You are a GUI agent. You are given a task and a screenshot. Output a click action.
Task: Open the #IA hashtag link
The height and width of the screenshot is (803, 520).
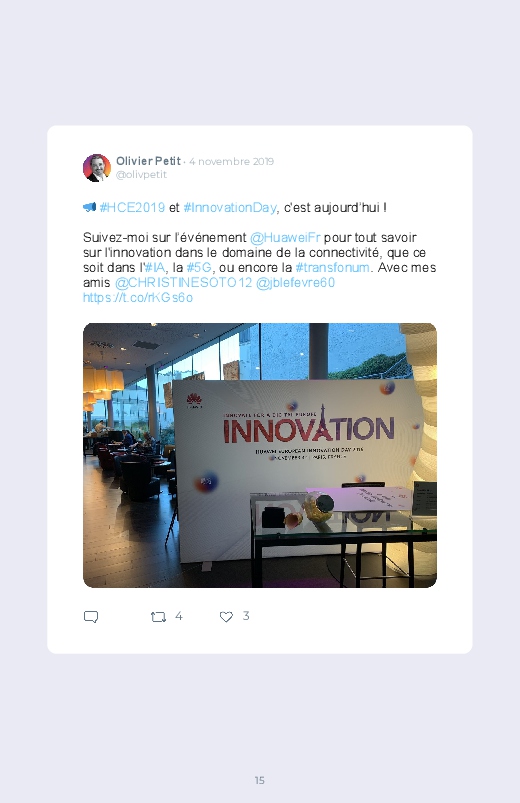[x=155, y=267]
